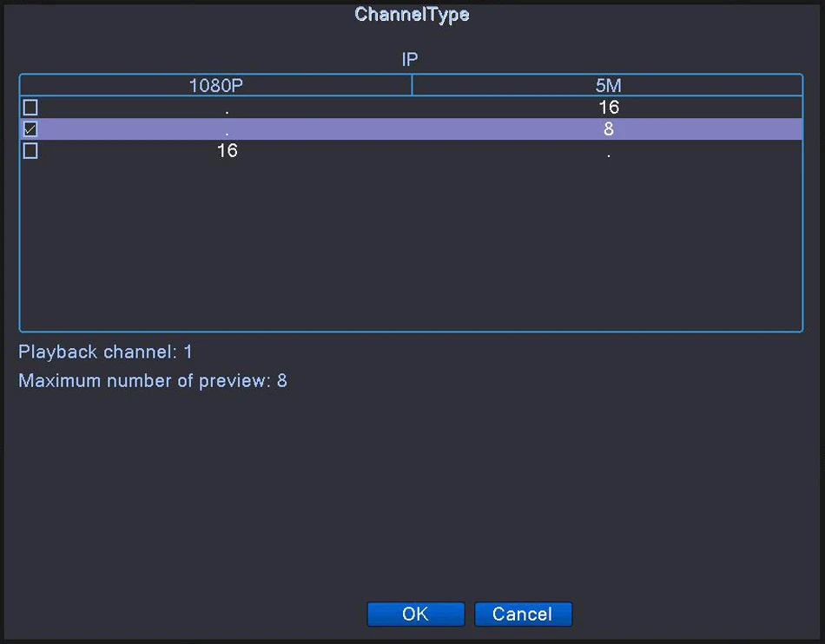The image size is (825, 644).
Task: Click the 16 value under 1080P column
Action: pos(227,151)
